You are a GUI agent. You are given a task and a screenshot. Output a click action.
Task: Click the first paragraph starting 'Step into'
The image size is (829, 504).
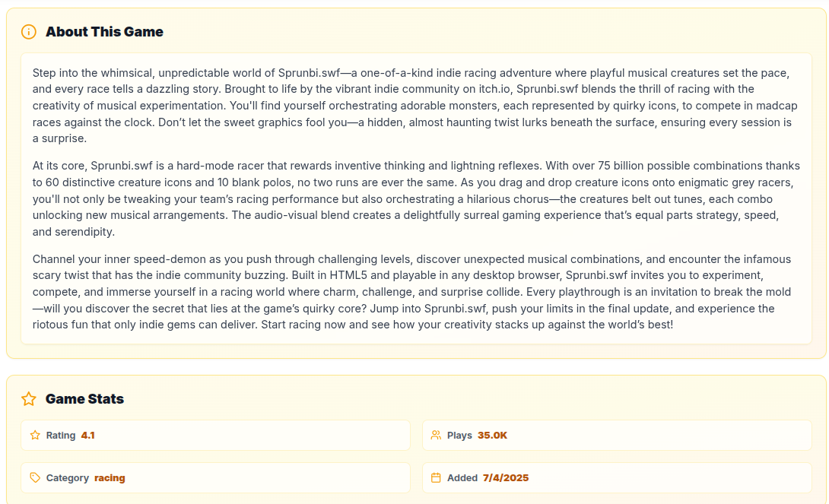click(415, 106)
